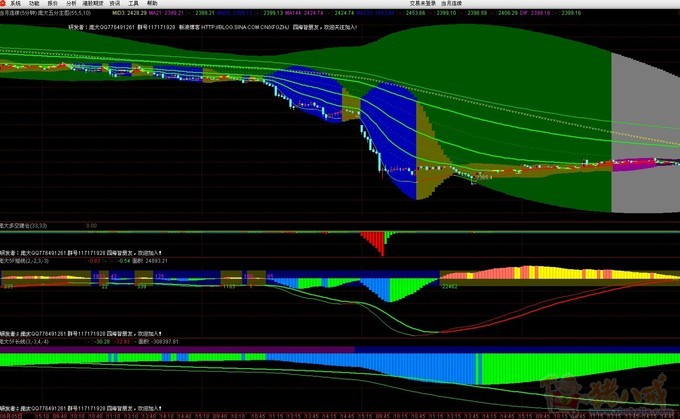Viewport: 680px width, 419px height.
Task: Click the red spike in 多空建仓 panel
Action: pyautogui.click(x=376, y=243)
